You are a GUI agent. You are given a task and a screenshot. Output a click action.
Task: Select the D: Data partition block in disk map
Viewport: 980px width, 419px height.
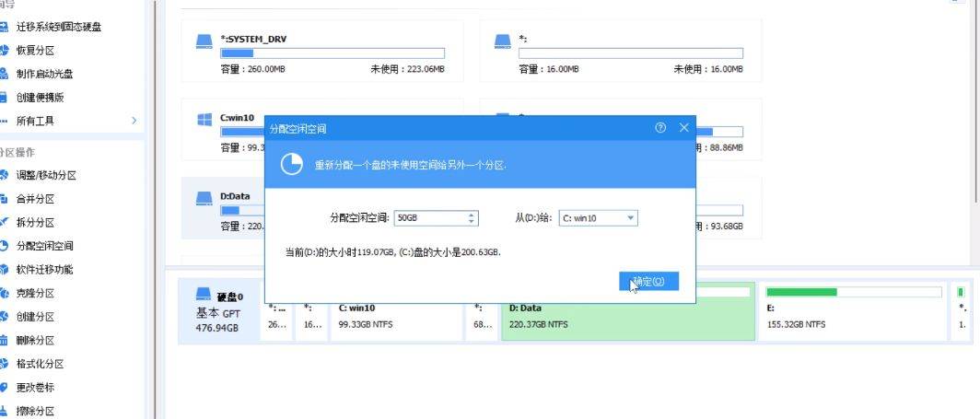pyautogui.click(x=626, y=315)
